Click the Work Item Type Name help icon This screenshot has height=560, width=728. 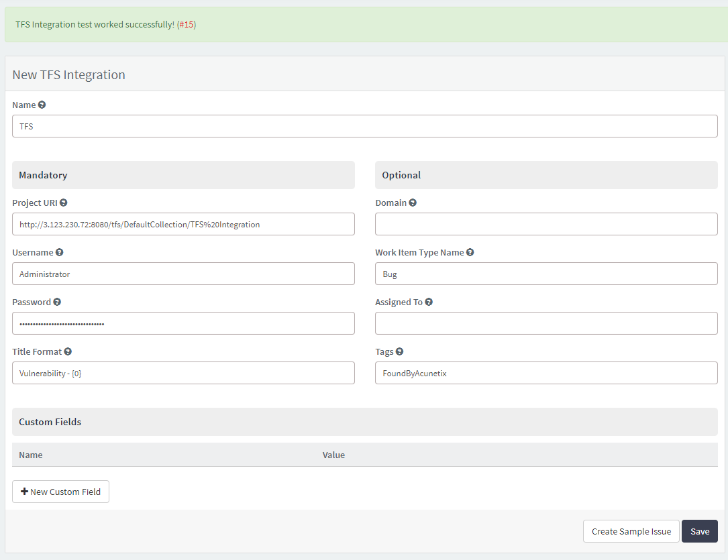(470, 252)
